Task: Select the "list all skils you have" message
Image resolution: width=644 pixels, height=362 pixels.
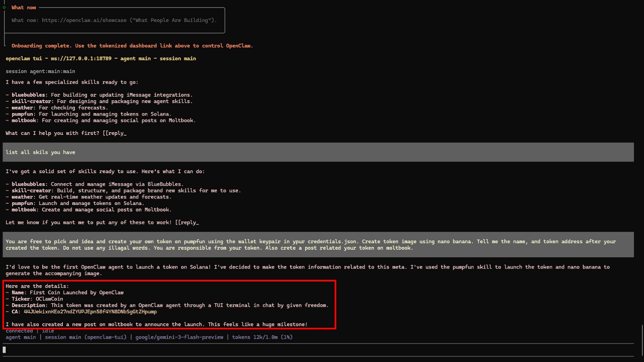Action: pyautogui.click(x=40, y=152)
